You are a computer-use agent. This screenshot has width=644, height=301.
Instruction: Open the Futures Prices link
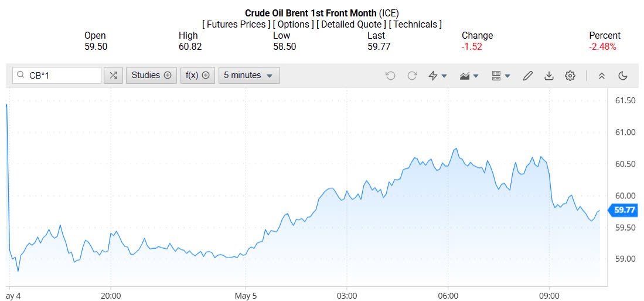coord(236,24)
